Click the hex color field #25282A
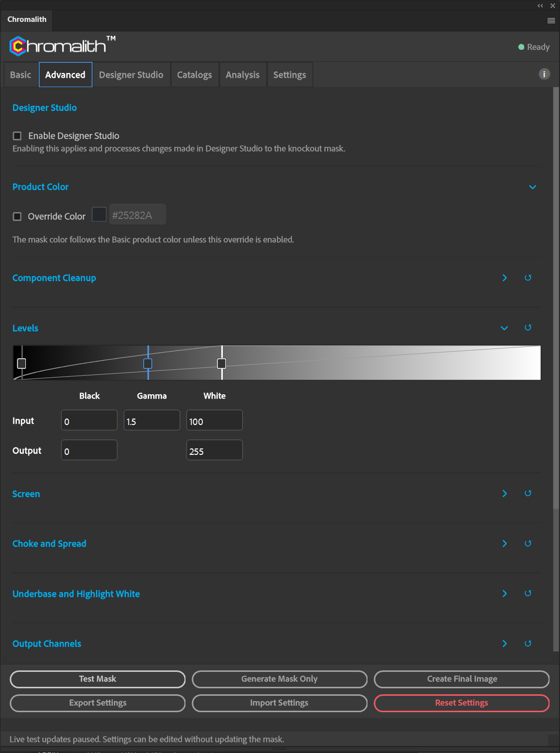560x753 pixels. pyautogui.click(x=138, y=215)
